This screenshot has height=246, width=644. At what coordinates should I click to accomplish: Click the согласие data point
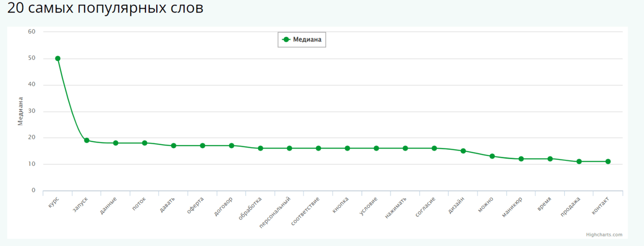pyautogui.click(x=434, y=148)
